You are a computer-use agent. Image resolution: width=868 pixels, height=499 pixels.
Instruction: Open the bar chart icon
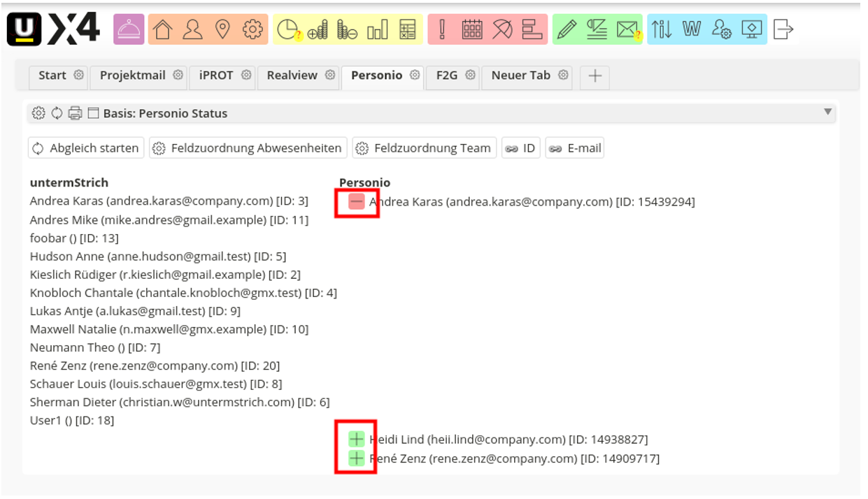(378, 29)
